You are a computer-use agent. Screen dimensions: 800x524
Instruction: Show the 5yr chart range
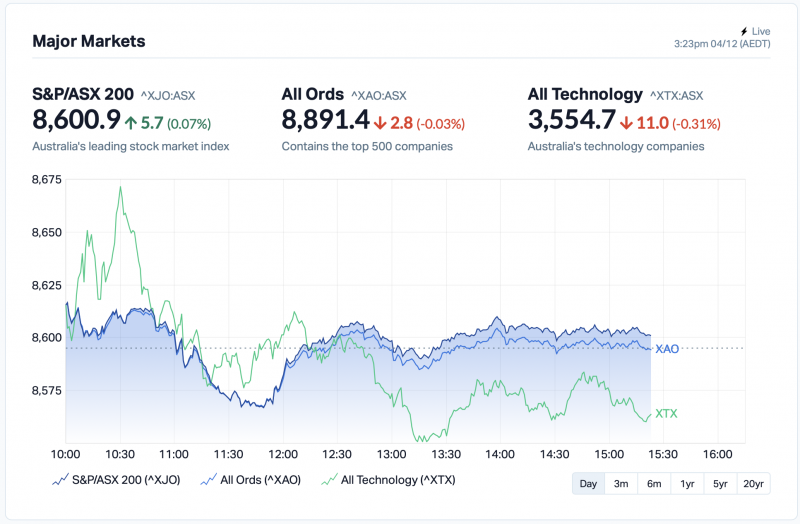(720, 484)
